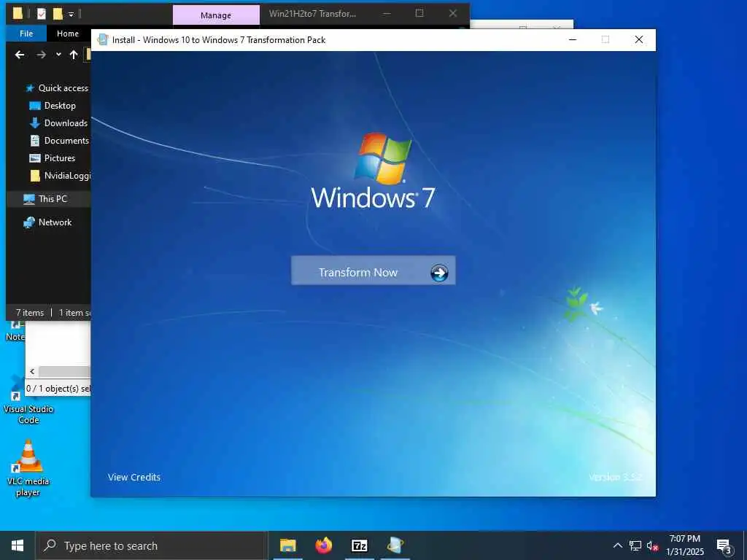Switch to the installer taskbar icon

pos(395,545)
